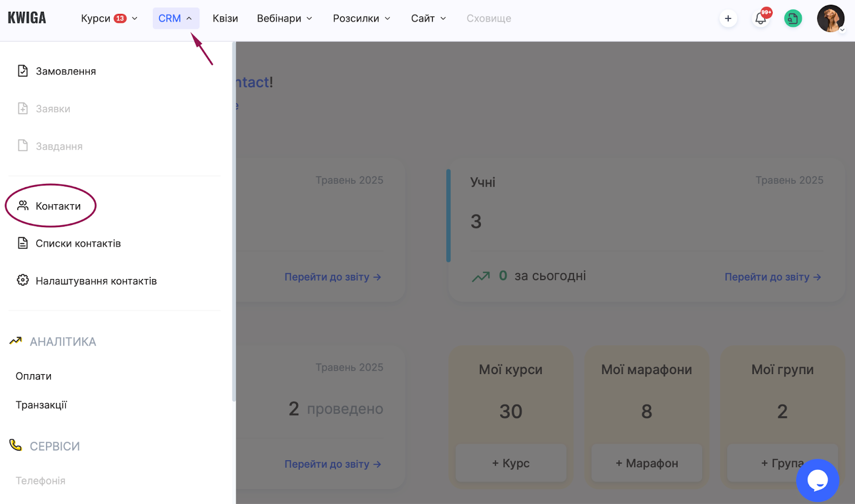Image resolution: width=855 pixels, height=504 pixels.
Task: Click the Мої марафони count 8
Action: pos(647,412)
